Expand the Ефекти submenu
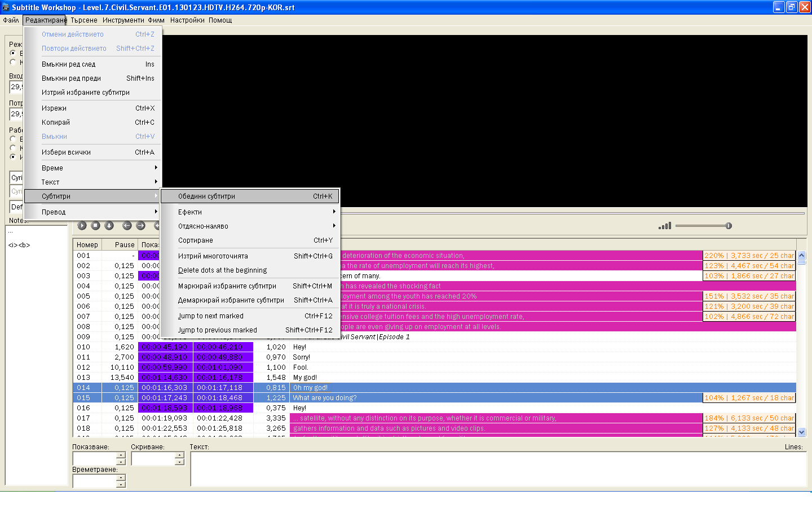 [250, 212]
